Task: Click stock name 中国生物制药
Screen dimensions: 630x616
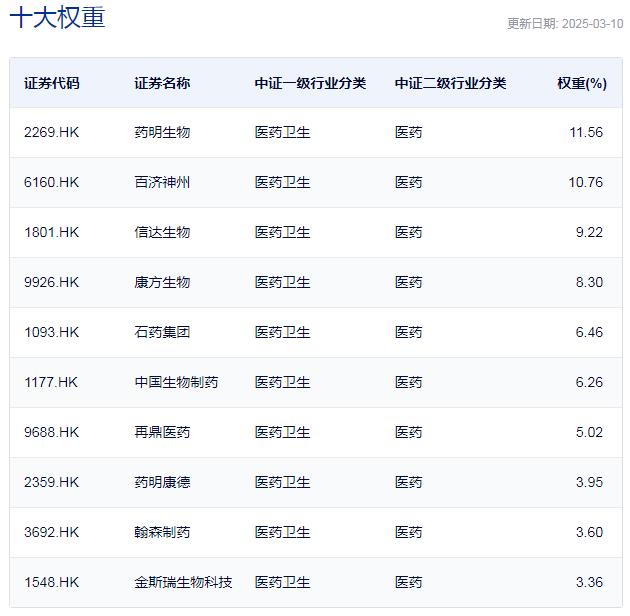Action: point(176,382)
